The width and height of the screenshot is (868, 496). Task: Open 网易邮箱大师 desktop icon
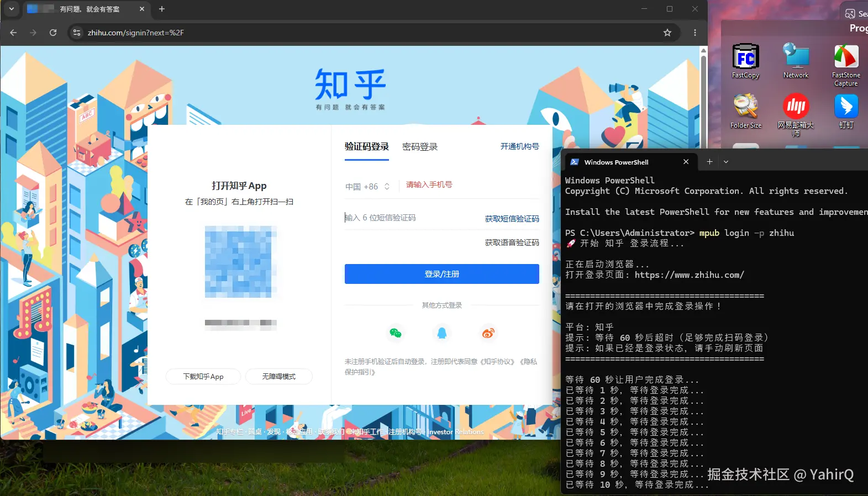(796, 115)
